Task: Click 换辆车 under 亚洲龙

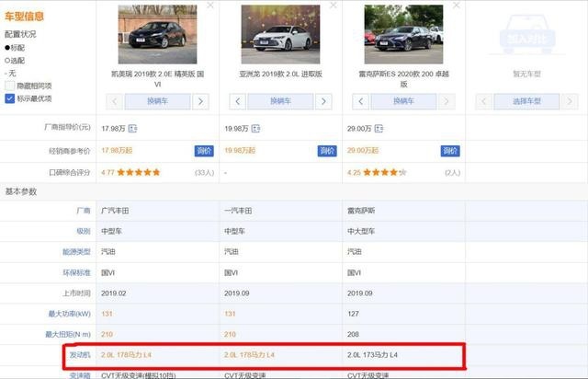Action: click(x=280, y=101)
